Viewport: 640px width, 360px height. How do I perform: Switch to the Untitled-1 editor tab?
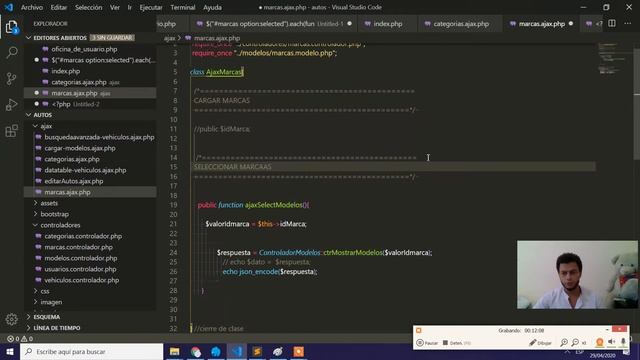pyautogui.click(x=273, y=24)
